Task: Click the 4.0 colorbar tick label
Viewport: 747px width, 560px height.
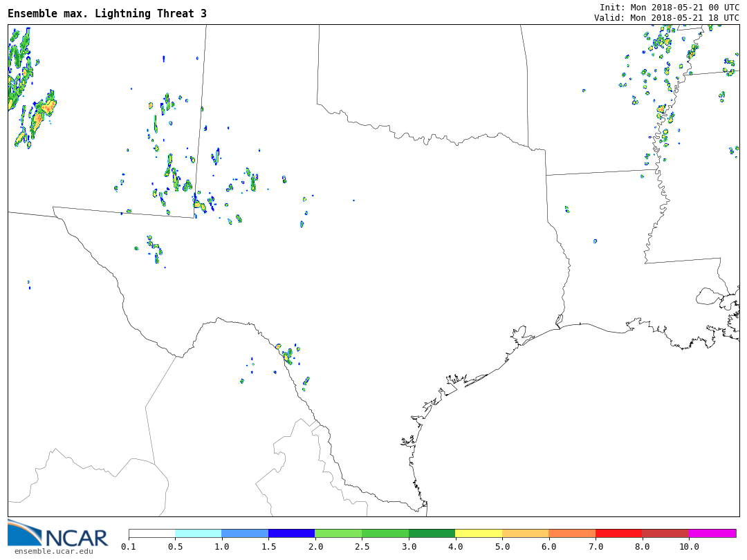Action: (x=455, y=547)
